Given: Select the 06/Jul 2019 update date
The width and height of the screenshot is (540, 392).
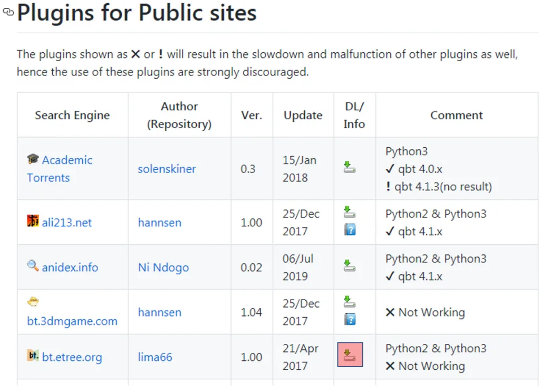Looking at the screenshot, I should click(x=298, y=267).
